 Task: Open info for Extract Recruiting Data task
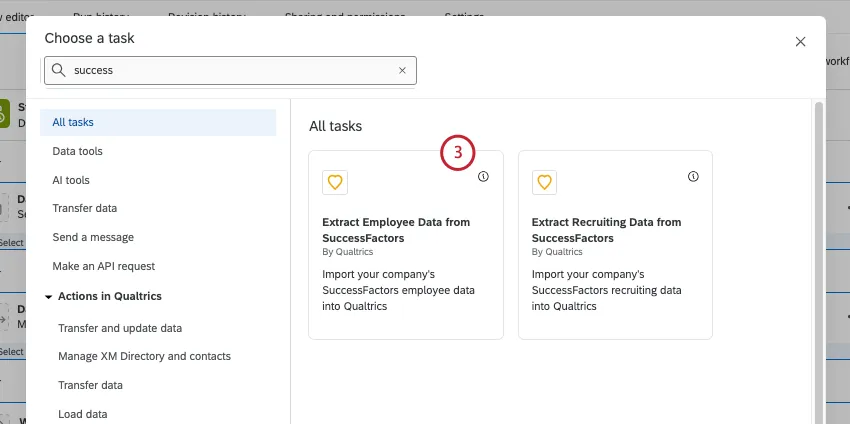pyautogui.click(x=693, y=176)
